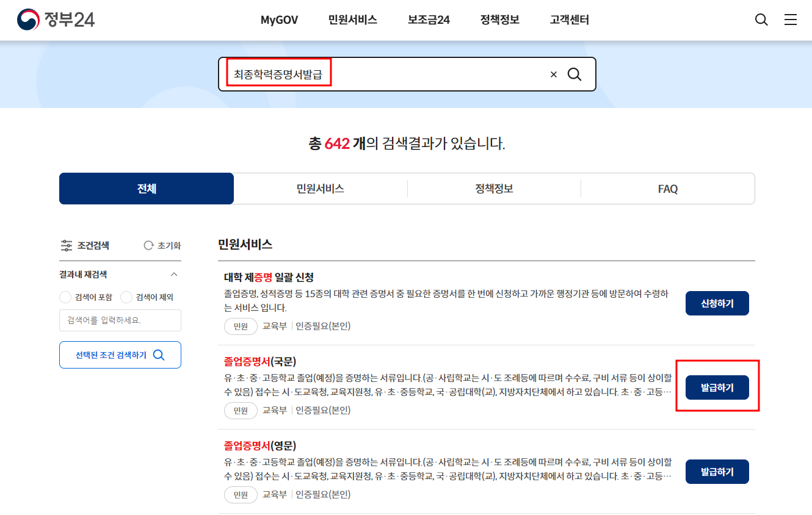The width and height of the screenshot is (812, 515).
Task: Switch to the FAQ tab
Action: point(667,189)
